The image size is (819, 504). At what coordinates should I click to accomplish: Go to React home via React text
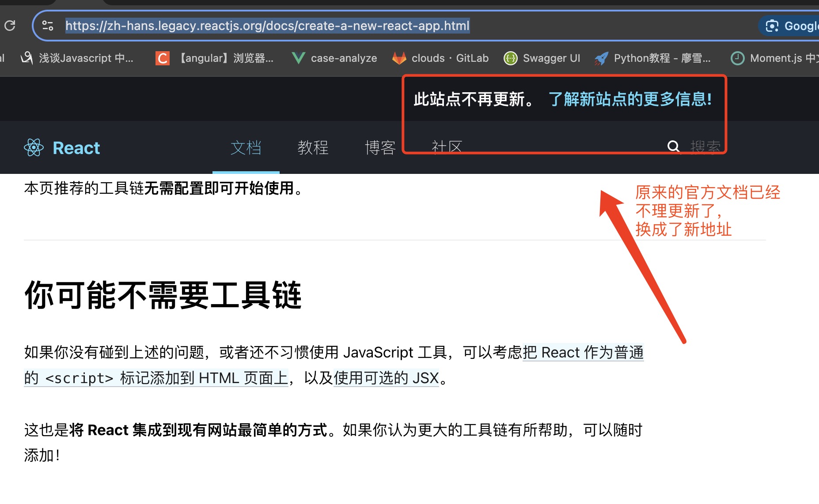point(76,148)
